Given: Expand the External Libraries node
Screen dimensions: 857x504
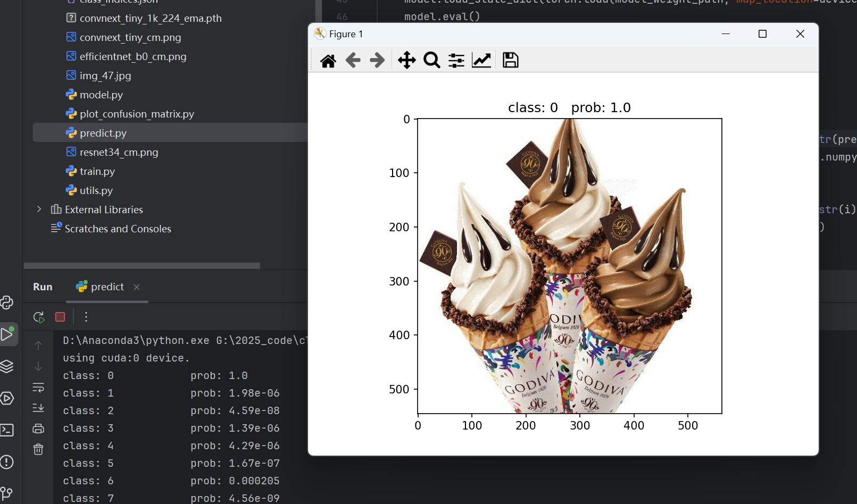Looking at the screenshot, I should point(39,209).
